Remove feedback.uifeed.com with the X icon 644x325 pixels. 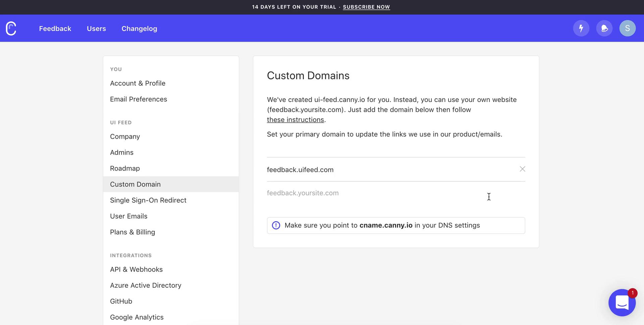[522, 169]
